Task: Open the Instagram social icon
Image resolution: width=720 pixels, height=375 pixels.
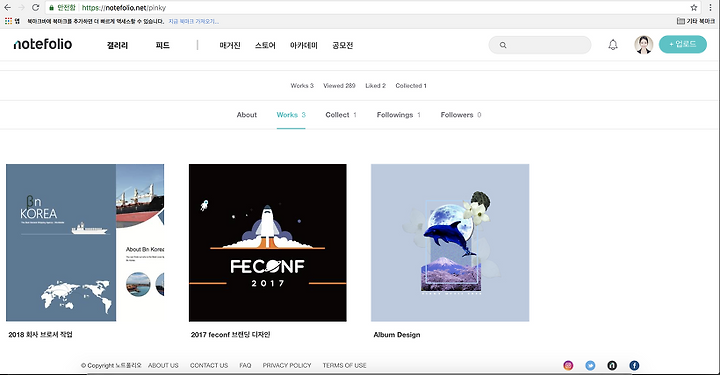Action: [568, 365]
